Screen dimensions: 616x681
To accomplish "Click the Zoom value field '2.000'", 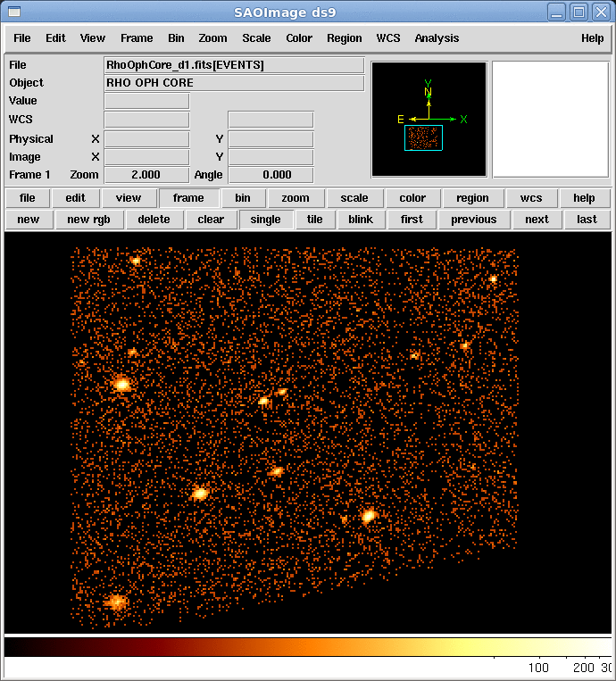I will 146,175.
